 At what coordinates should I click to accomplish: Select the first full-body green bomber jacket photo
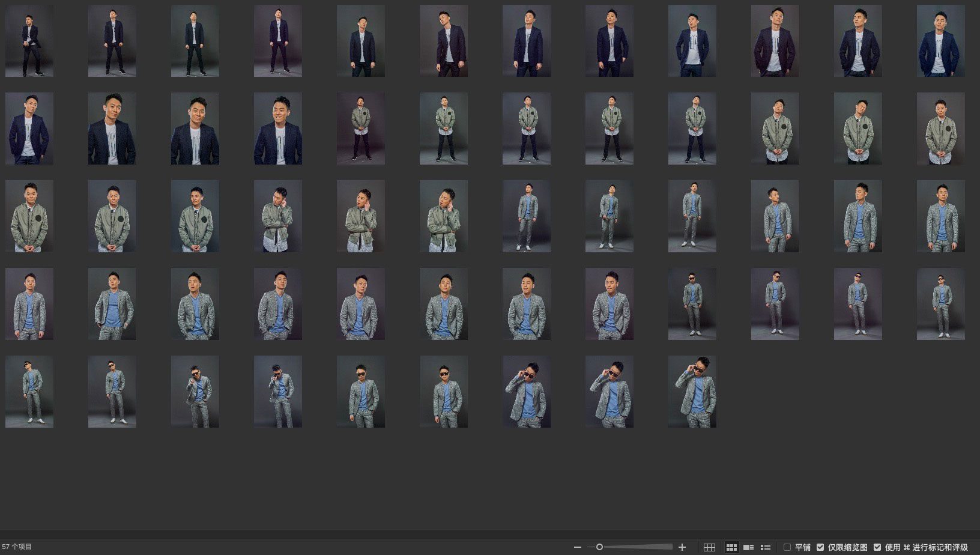pyautogui.click(x=361, y=129)
